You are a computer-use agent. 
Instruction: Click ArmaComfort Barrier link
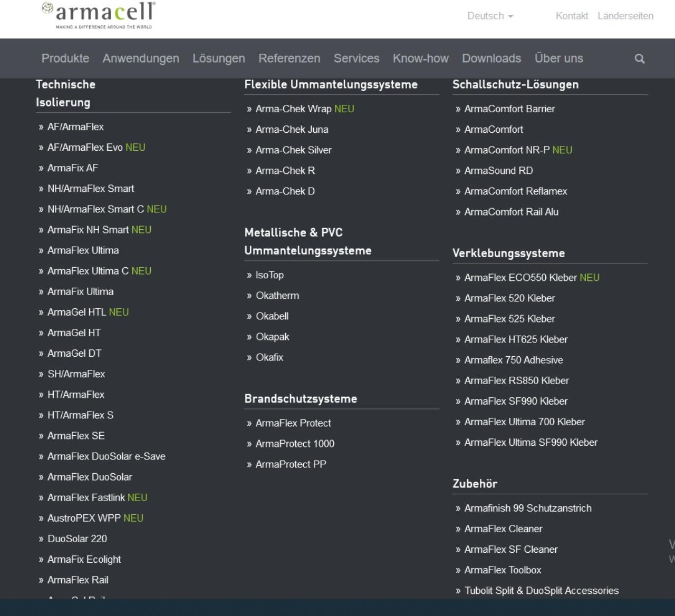coord(509,109)
